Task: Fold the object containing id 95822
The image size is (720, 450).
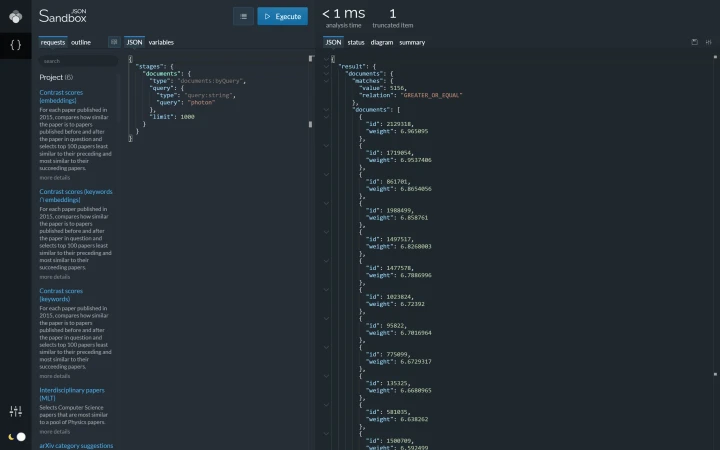Action: (326, 318)
